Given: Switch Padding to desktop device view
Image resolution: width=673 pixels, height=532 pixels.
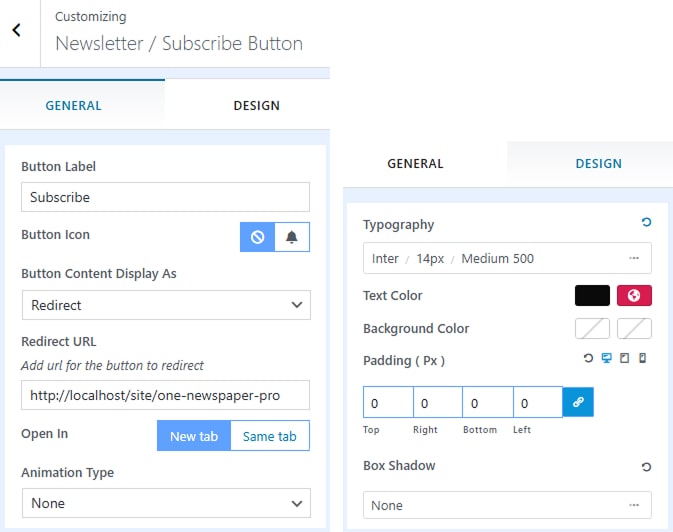Looking at the screenshot, I should (606, 359).
